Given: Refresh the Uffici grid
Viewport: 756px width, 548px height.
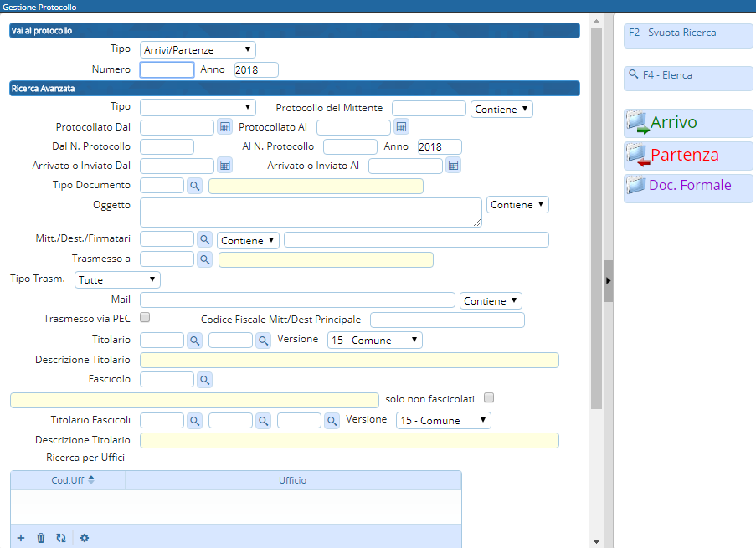Looking at the screenshot, I should (x=60, y=538).
